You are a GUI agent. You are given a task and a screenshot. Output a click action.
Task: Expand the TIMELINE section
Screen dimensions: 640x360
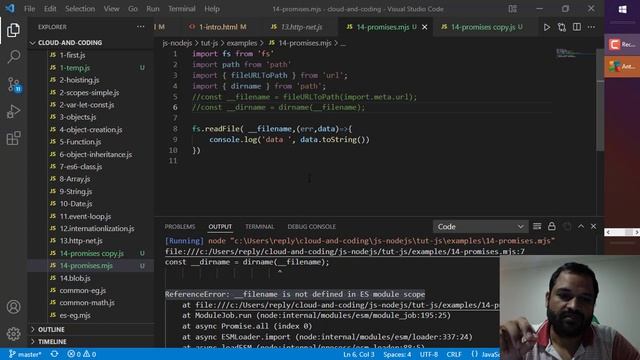(52, 342)
